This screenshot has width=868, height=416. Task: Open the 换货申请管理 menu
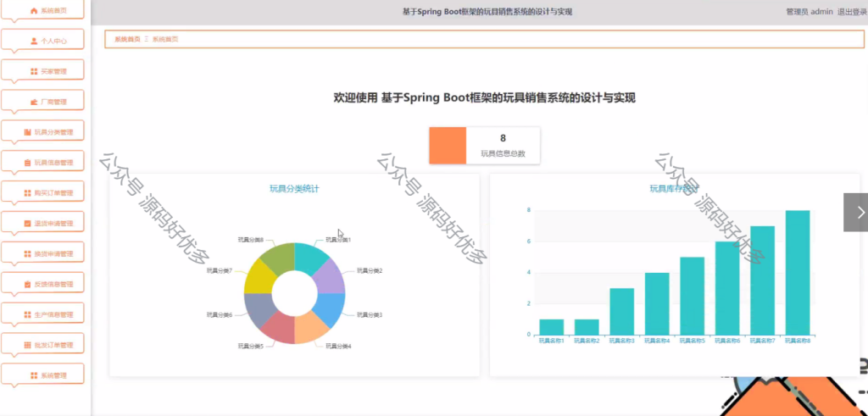tap(42, 254)
